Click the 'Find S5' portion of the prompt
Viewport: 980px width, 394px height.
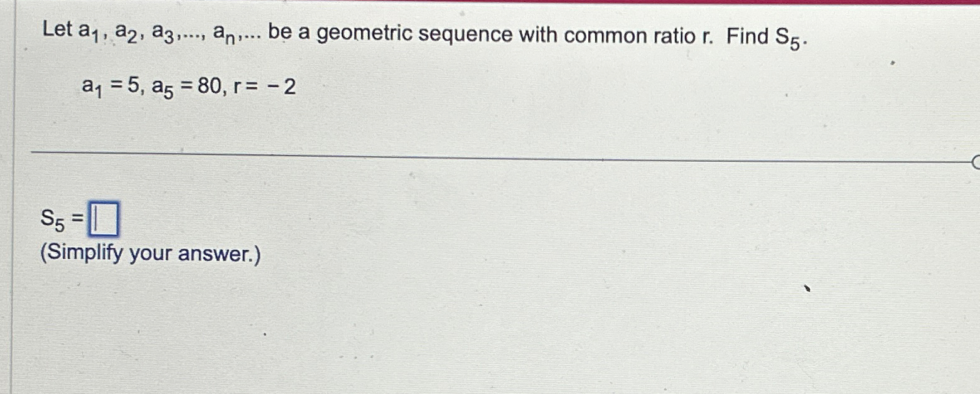pos(763,36)
